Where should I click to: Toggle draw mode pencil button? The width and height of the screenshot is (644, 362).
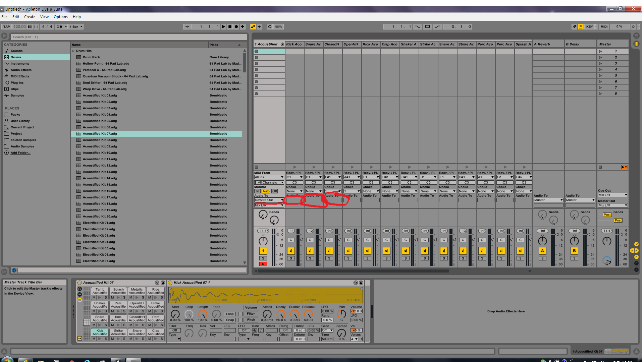(574, 26)
